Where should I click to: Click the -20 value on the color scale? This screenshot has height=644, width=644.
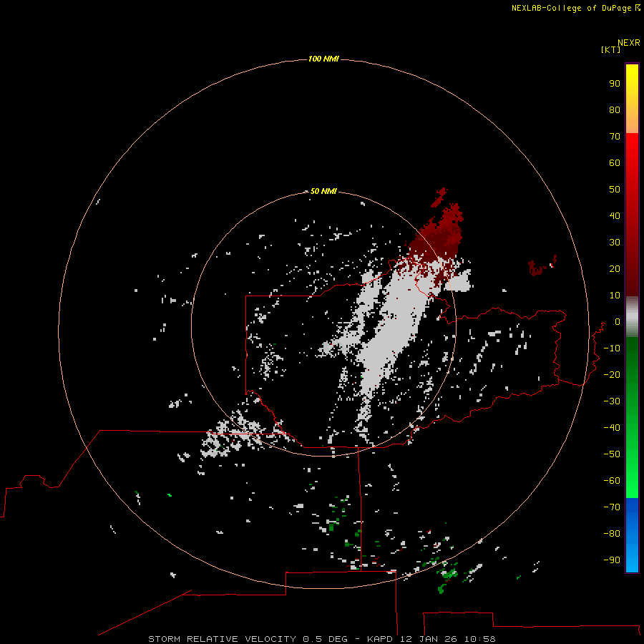click(x=612, y=374)
